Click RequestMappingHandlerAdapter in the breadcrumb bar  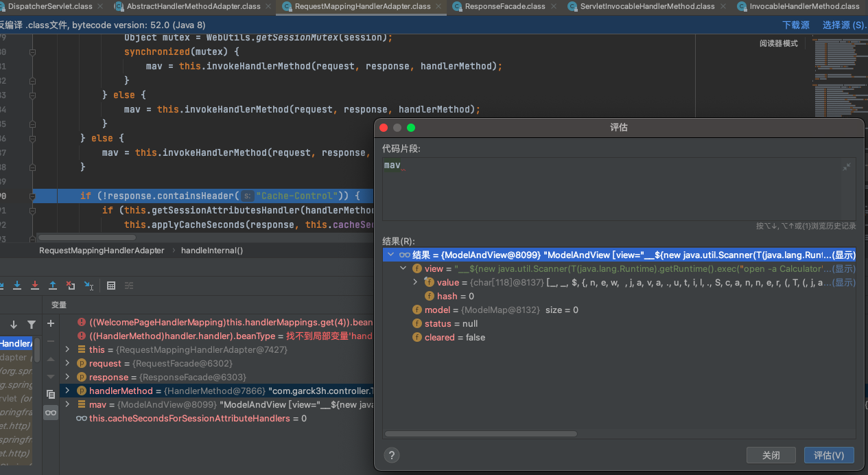coord(102,251)
